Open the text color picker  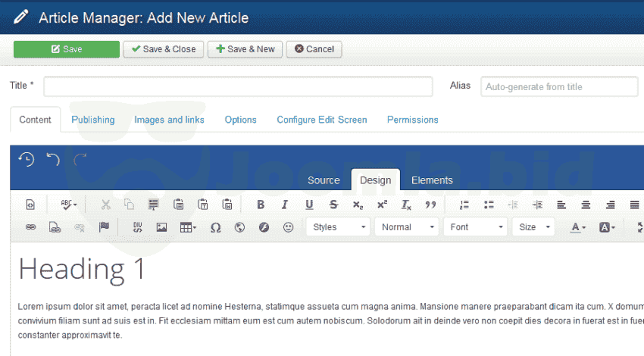point(578,227)
